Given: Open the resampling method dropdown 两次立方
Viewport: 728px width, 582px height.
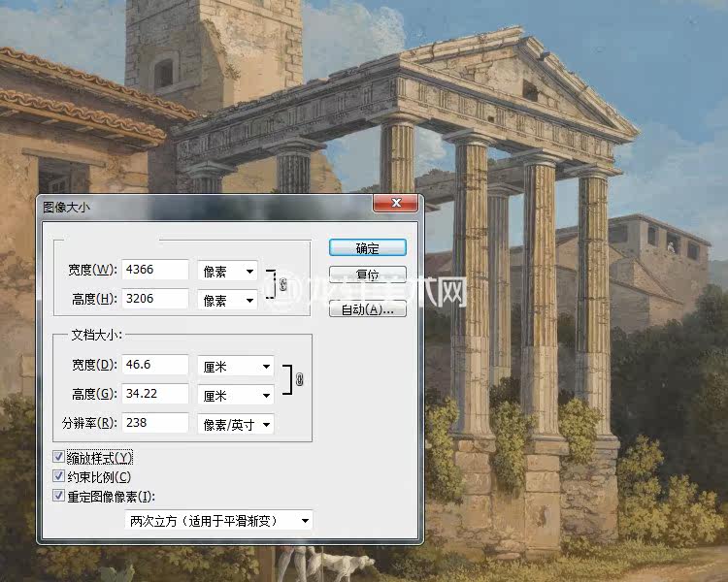Looking at the screenshot, I should (x=218, y=521).
